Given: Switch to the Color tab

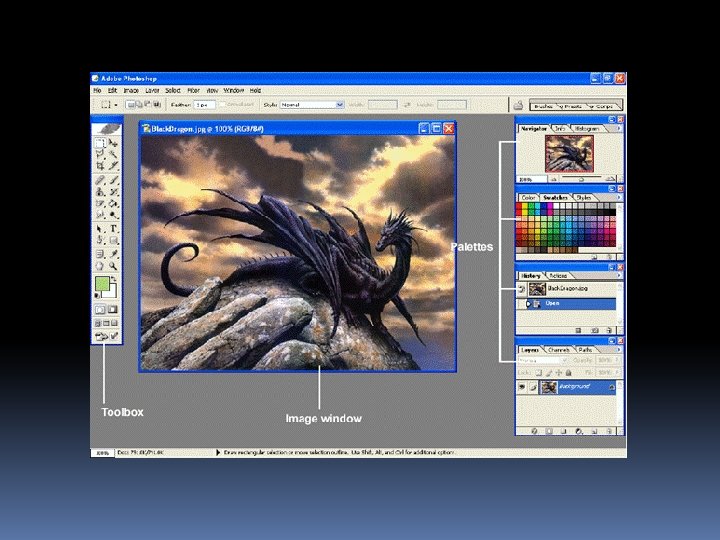Looking at the screenshot, I should (528, 197).
